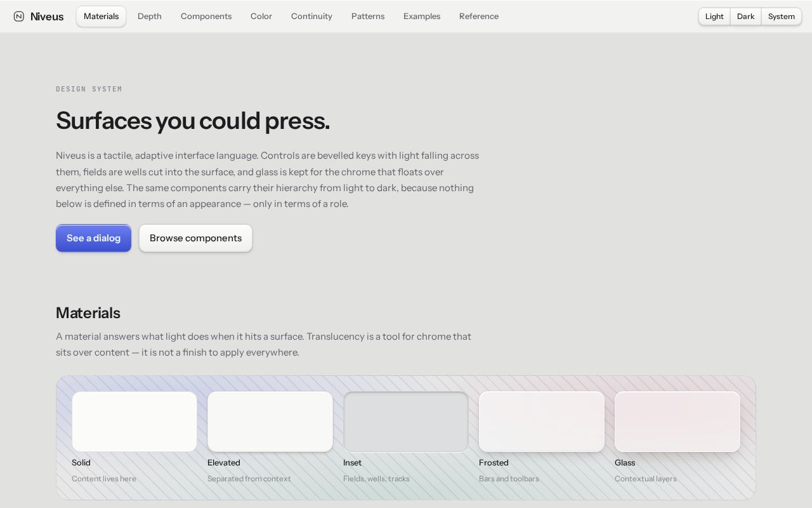Jump to the Patterns section
The image size is (812, 508).
pos(368,17)
